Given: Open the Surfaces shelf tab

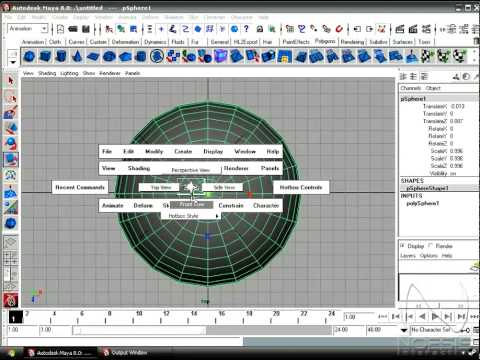Looking at the screenshot, I should (402, 42).
